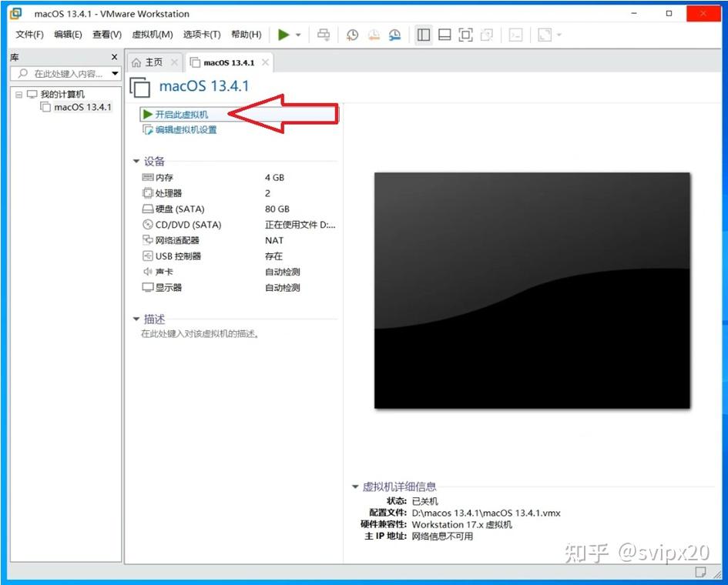Close the macOS 13.4.1 tab
The width and height of the screenshot is (728, 585).
click(265, 62)
